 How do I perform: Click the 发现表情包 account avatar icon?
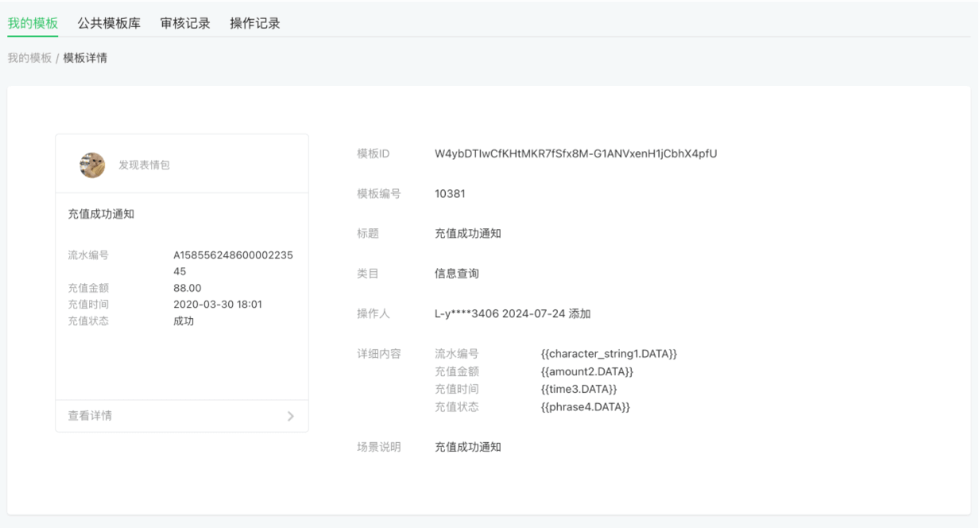92,165
